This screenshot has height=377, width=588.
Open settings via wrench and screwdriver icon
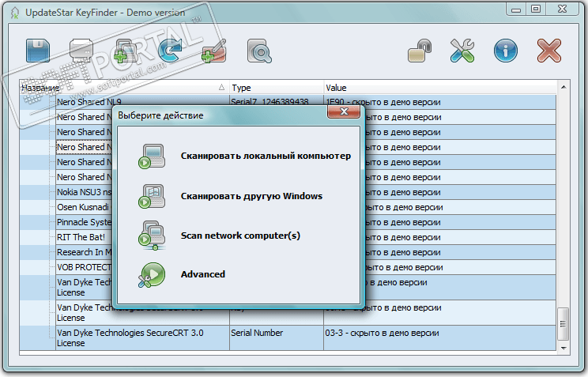[x=462, y=51]
